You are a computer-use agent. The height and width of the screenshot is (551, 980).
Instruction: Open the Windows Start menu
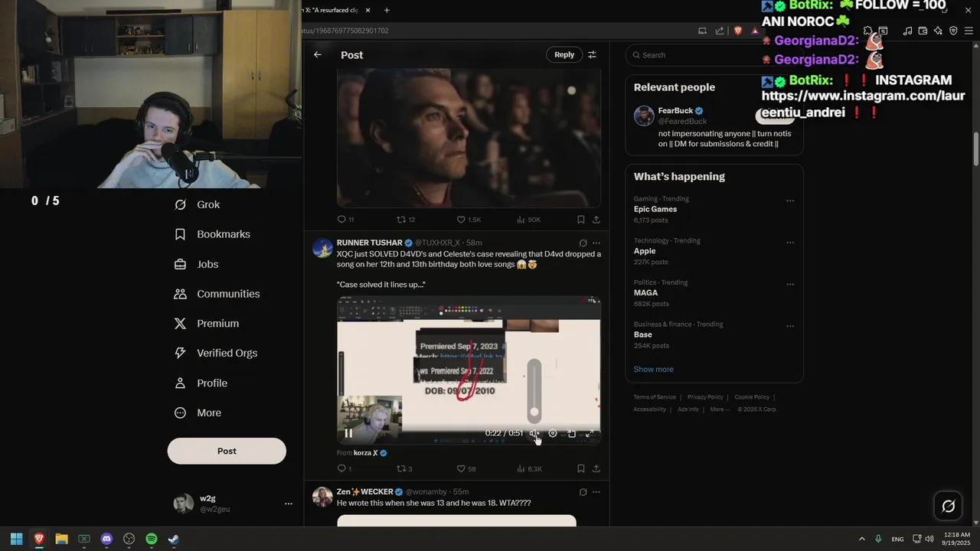17,539
